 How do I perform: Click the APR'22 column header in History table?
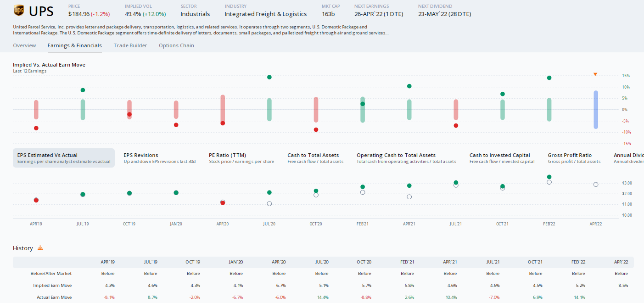click(621, 262)
